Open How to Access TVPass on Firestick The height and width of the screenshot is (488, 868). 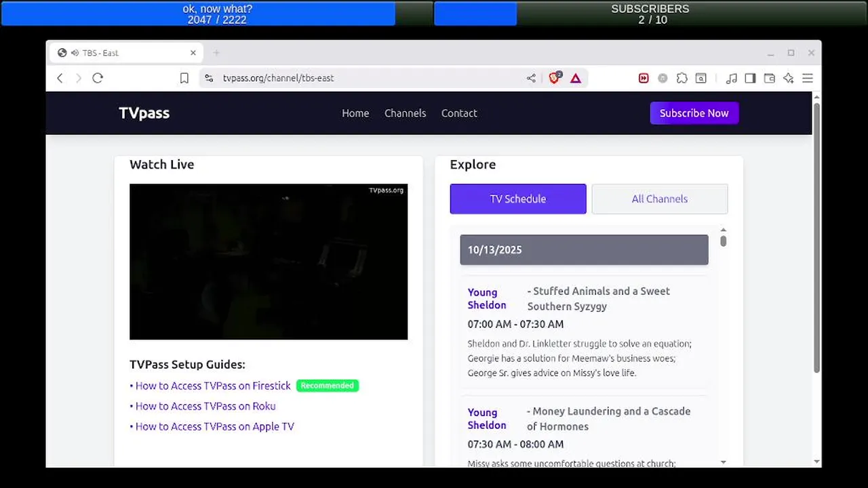click(x=213, y=386)
